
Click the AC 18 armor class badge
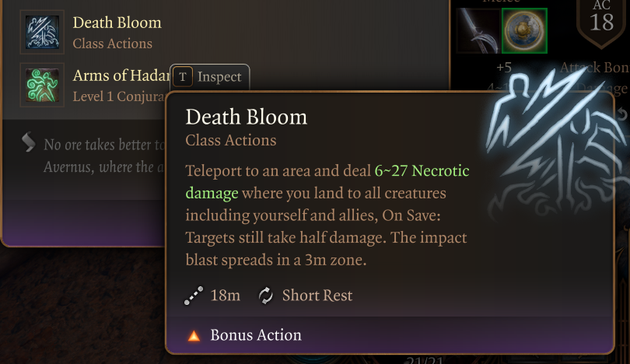coord(601,19)
